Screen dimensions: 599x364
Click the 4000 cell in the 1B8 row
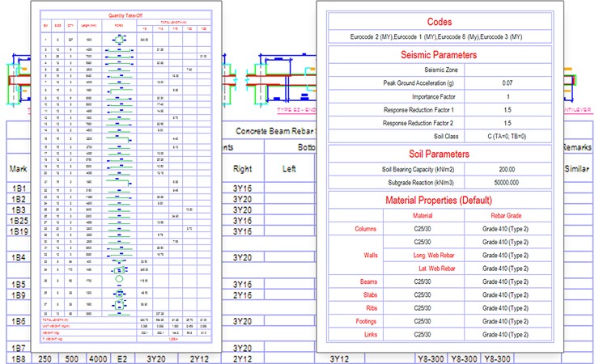(x=98, y=359)
